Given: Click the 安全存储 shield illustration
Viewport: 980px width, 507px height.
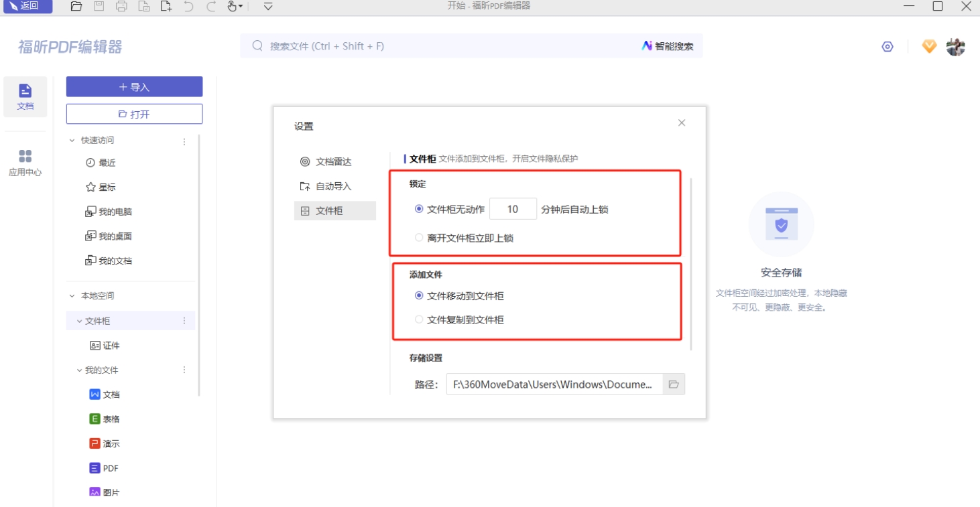Looking at the screenshot, I should pos(781,225).
